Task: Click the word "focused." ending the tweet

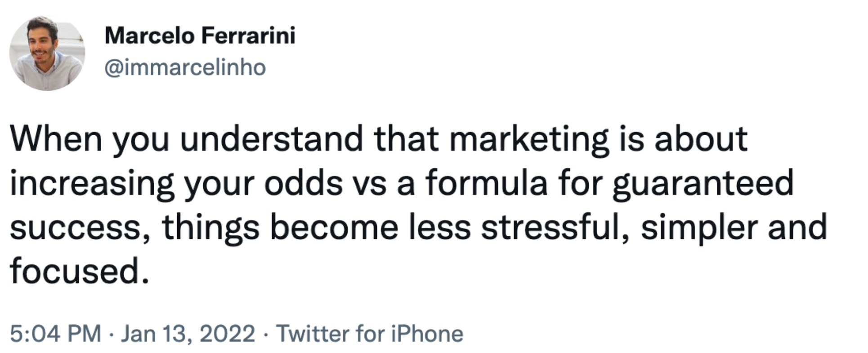Action: click(79, 271)
